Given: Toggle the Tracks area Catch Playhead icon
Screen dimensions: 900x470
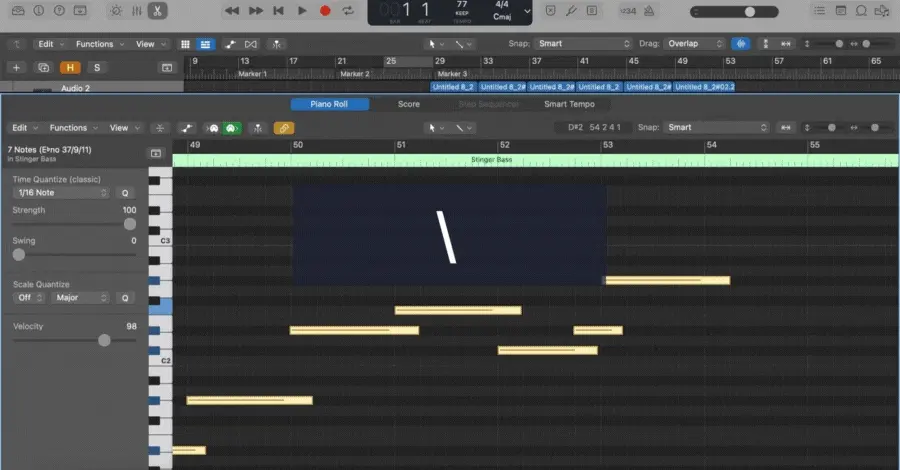Looking at the screenshot, I should tap(277, 44).
